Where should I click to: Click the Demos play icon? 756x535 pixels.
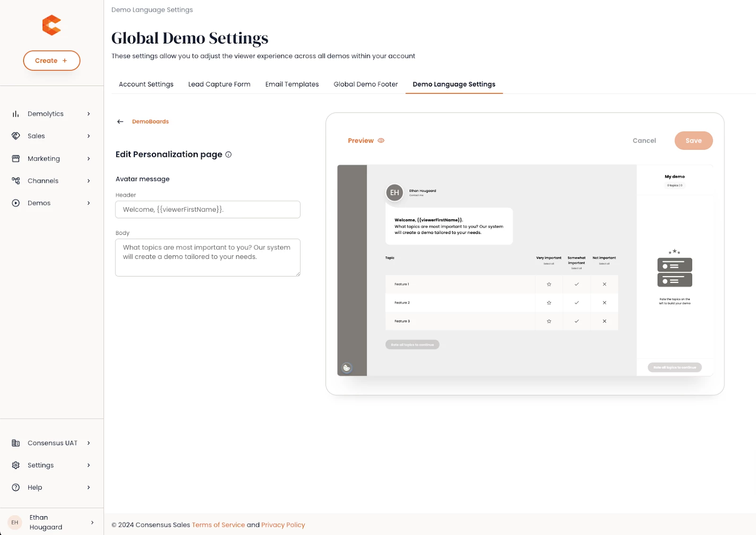(x=16, y=203)
